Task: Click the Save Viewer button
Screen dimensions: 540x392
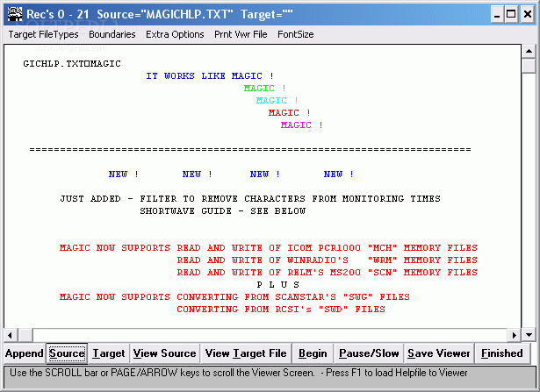Action: click(x=438, y=353)
